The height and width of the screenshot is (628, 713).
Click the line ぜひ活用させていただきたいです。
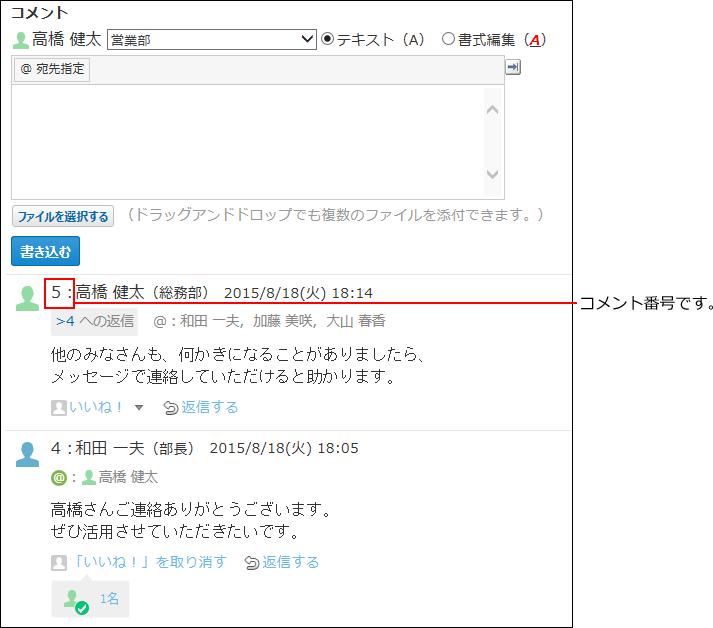click(x=176, y=531)
